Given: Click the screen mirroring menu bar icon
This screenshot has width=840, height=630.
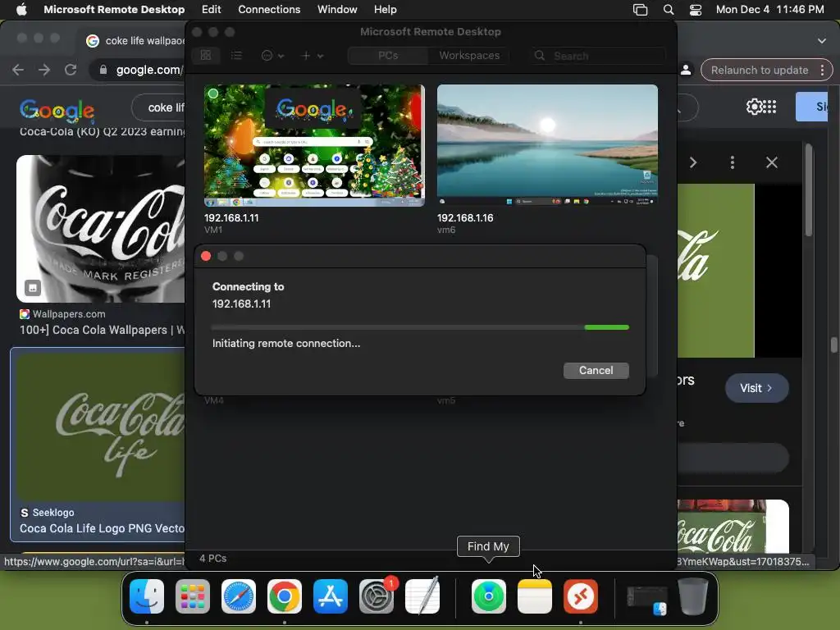Looking at the screenshot, I should (x=640, y=10).
